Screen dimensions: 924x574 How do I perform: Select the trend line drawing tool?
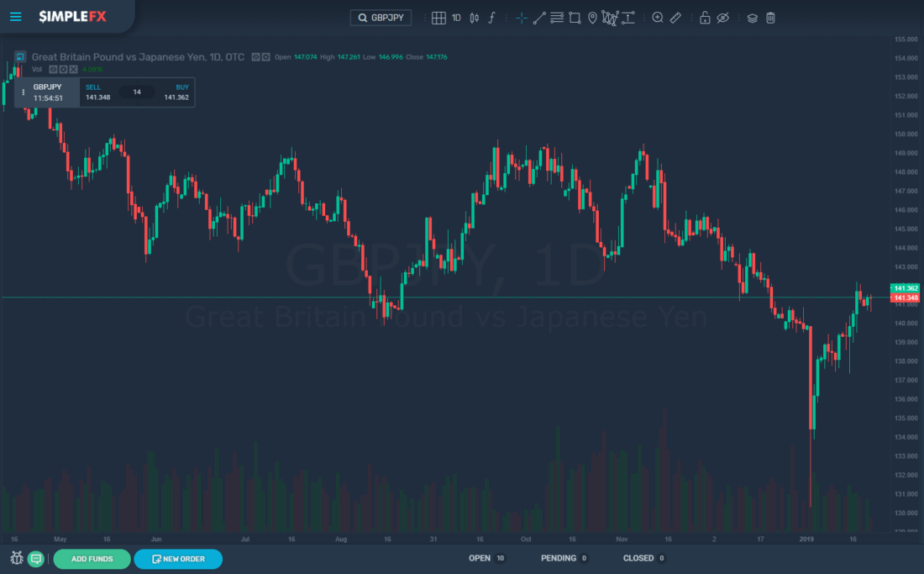[x=539, y=17]
